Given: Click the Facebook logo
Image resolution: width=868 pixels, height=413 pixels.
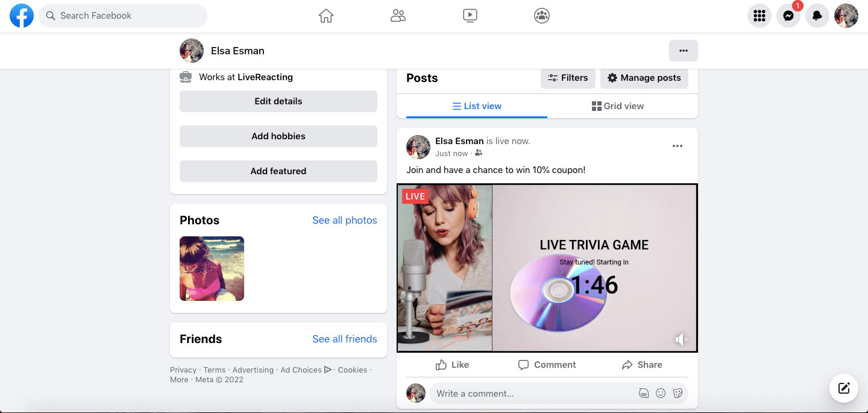Looking at the screenshot, I should (22, 16).
